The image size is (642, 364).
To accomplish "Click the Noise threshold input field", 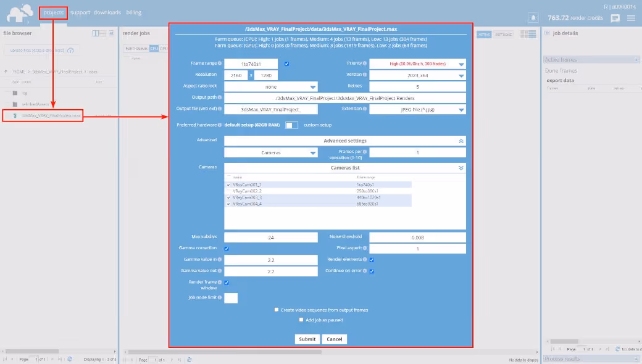I will 418,237.
